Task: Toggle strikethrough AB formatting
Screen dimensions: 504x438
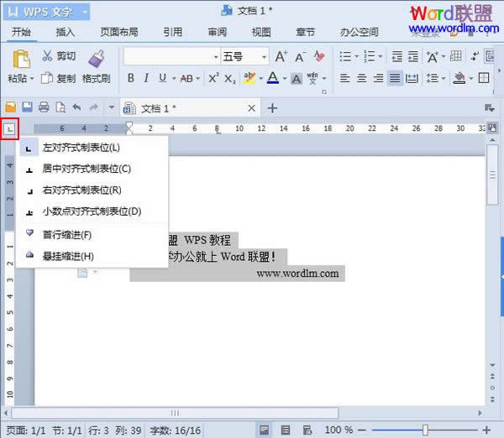Action: coord(186,78)
